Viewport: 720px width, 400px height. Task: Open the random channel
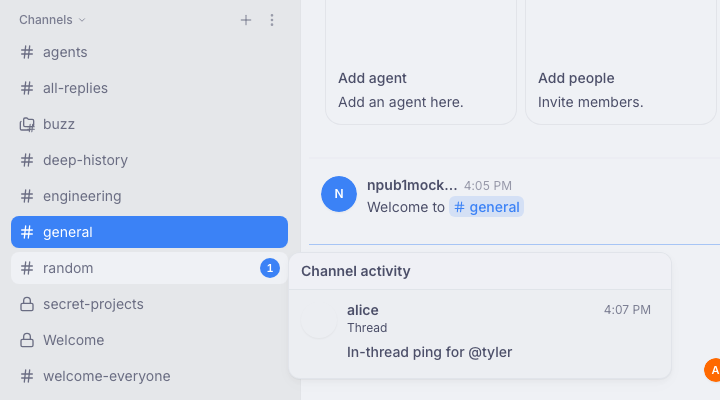click(x=149, y=268)
